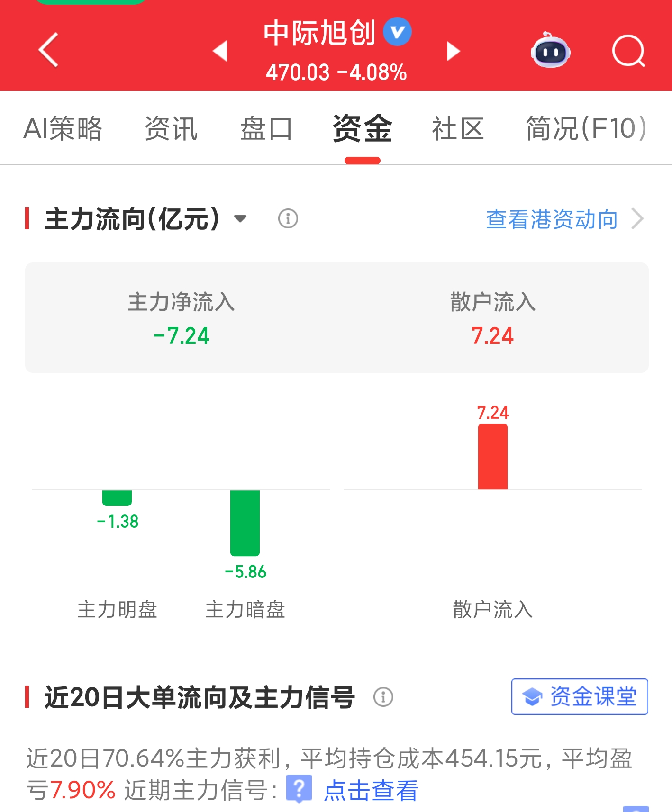Open the 简况(F10) tab
Screen dimensions: 672x812
(586, 128)
